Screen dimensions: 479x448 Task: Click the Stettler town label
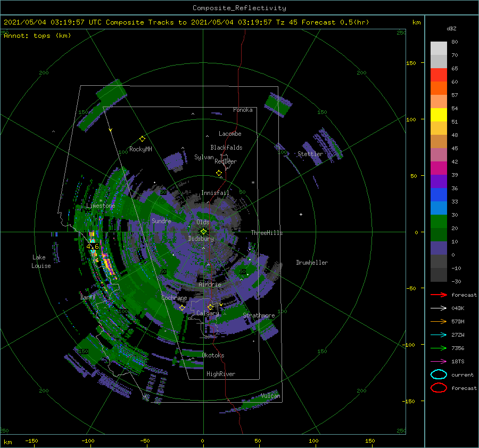click(310, 154)
